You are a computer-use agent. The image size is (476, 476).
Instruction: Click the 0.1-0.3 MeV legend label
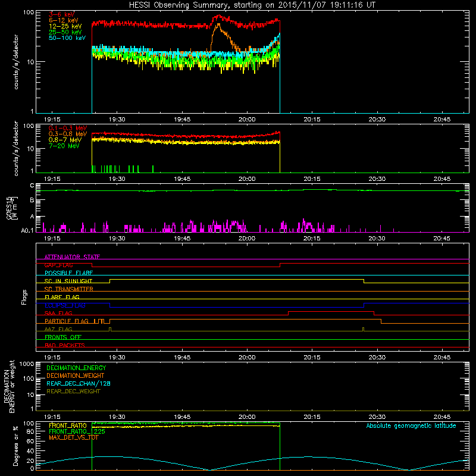(68, 128)
